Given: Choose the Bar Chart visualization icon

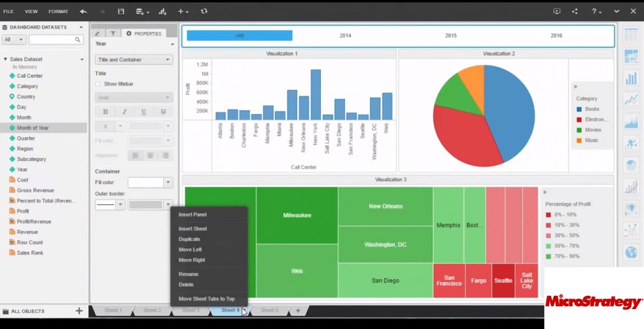Looking at the screenshot, I should click(631, 78).
